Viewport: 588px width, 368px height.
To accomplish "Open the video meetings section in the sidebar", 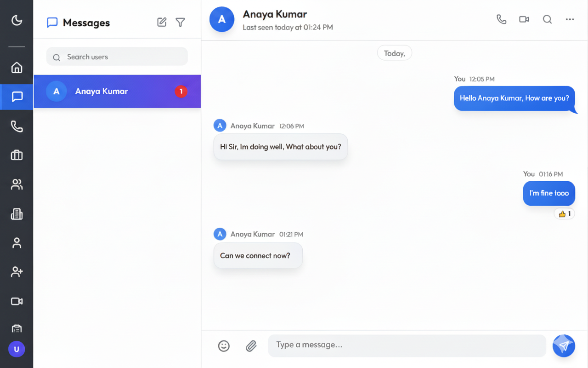I will [x=17, y=301].
